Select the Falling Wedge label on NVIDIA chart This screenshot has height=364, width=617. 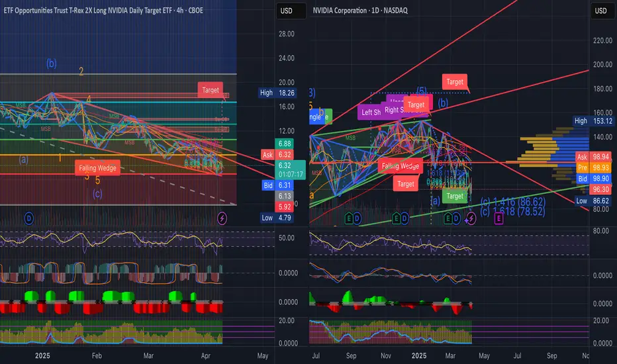400,166
